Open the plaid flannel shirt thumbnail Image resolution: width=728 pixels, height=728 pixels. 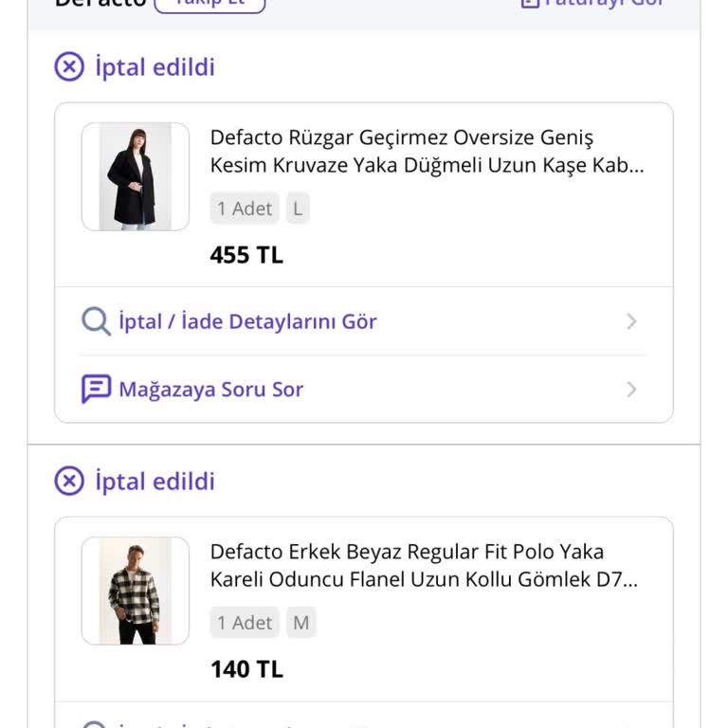(136, 591)
